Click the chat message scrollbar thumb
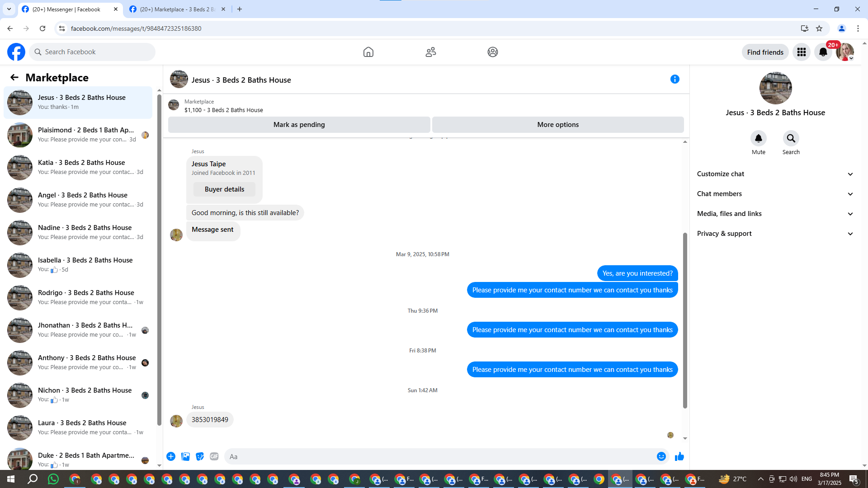Viewport: 868px width, 488px height. tap(685, 321)
